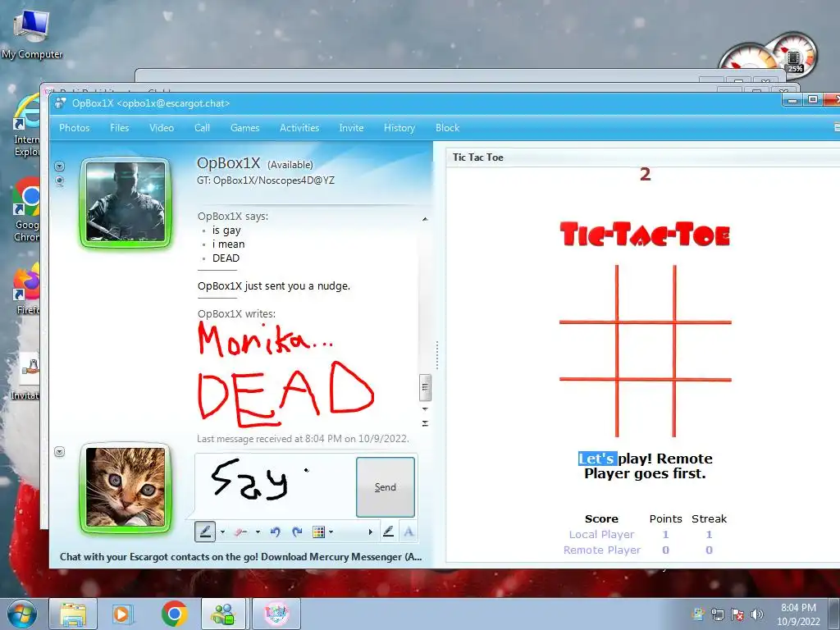Image resolution: width=840 pixels, height=630 pixels.
Task: Open Windows Explorer from taskbar
Action: (x=73, y=614)
